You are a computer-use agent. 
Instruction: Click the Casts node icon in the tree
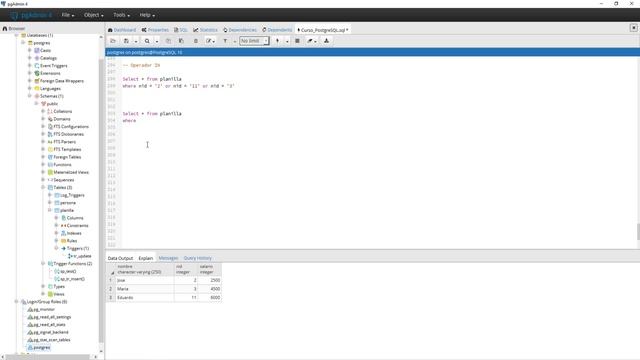[37, 50]
